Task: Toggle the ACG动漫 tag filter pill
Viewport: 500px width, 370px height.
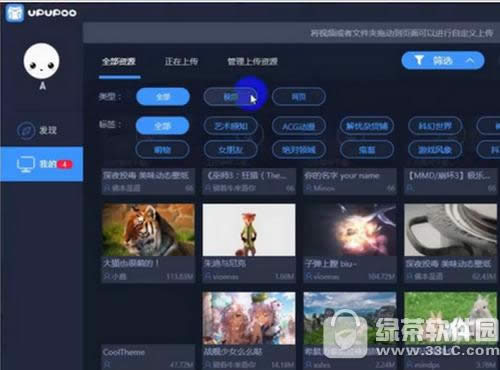Action: coord(299,126)
